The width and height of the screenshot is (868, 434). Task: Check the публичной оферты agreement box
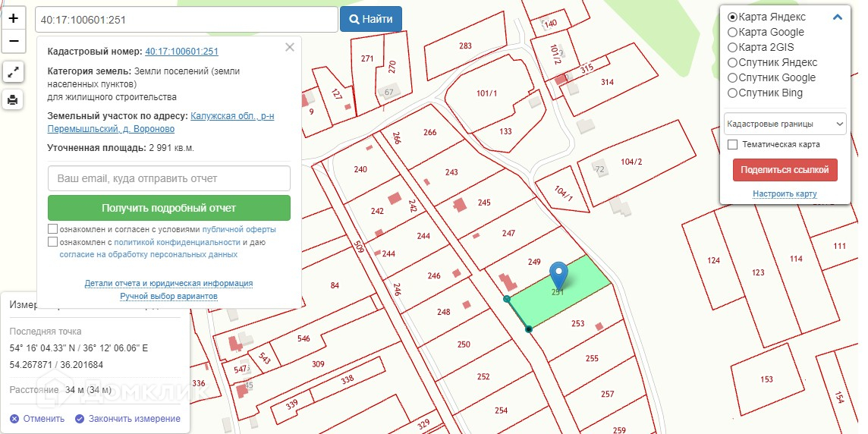tap(52, 229)
